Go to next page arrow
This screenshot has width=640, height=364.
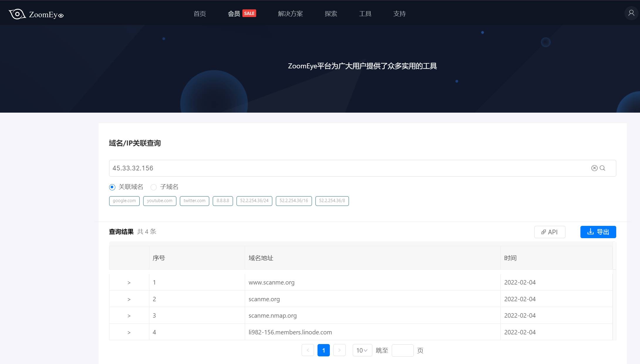(340, 350)
